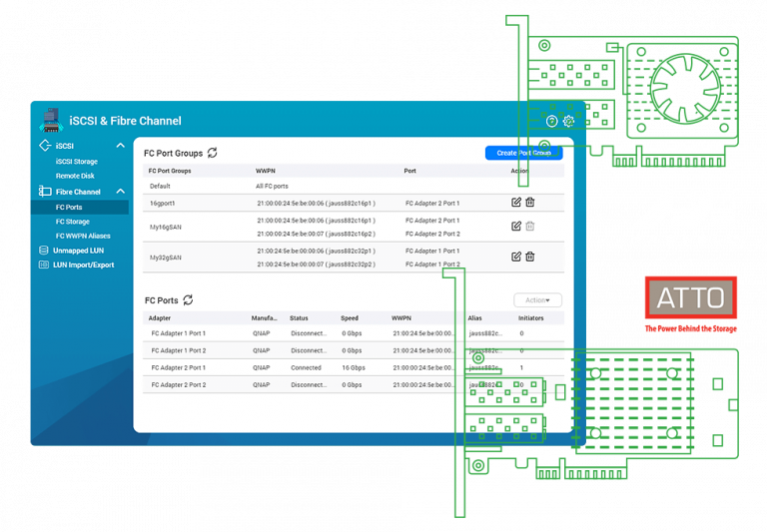
Task: Click Alias column header
Action: pos(474,318)
